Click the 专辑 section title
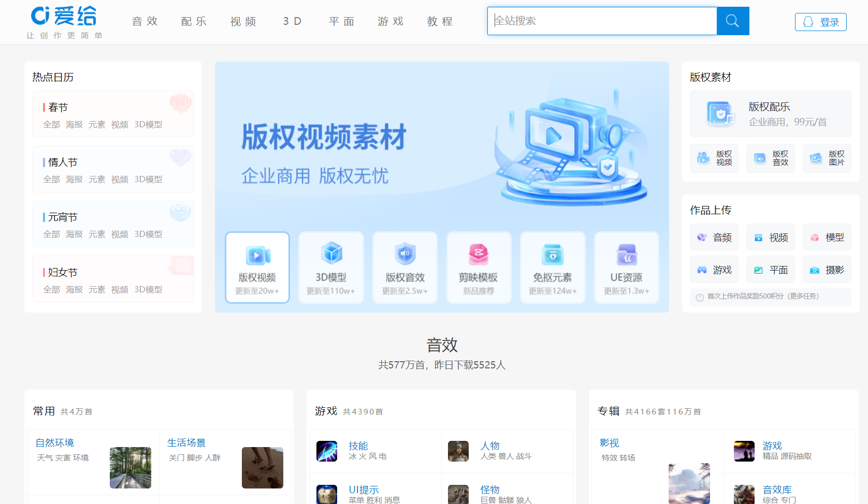 click(x=609, y=411)
